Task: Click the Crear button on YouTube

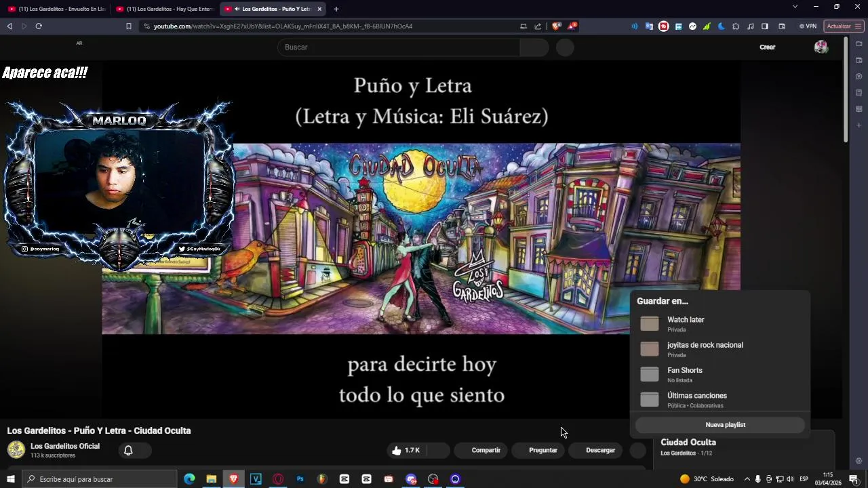Action: (767, 47)
